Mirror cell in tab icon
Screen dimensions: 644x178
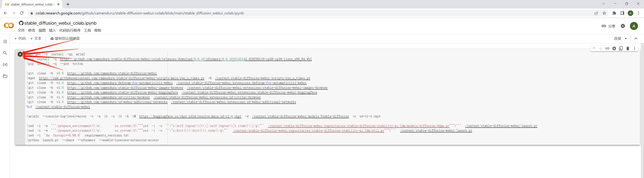point(621,48)
